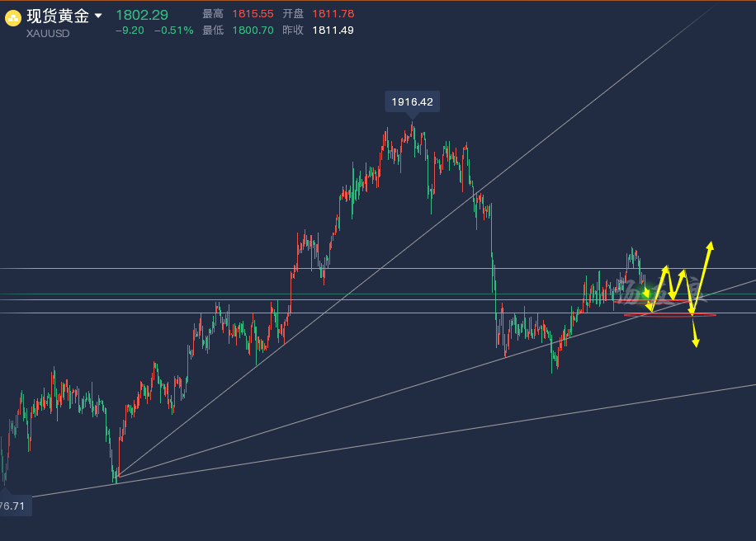Expand the 现货黄金 symbol dropdown arrow

pyautogui.click(x=98, y=16)
